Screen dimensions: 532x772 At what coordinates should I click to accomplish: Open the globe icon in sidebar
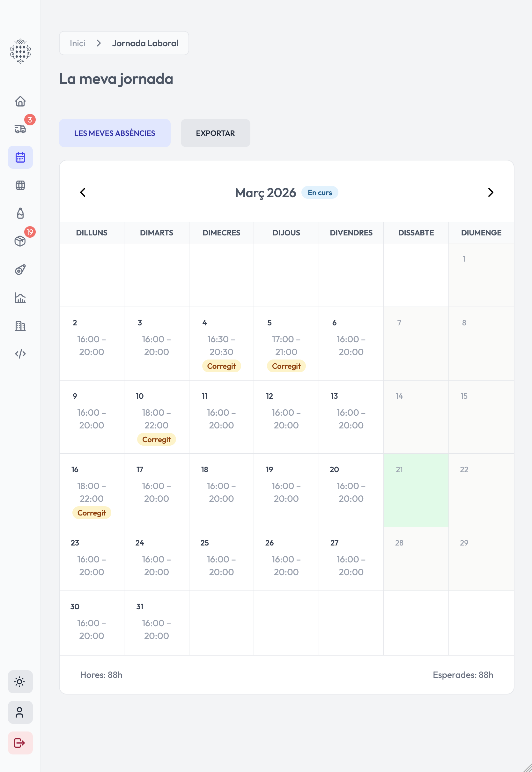point(20,185)
